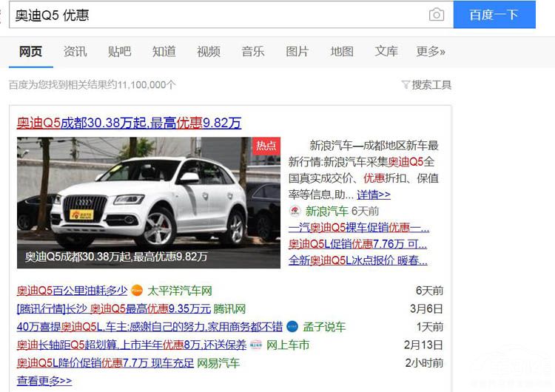This screenshot has height=392, width=555.
Task: Click the red 热点 badge on image
Action: click(266, 146)
